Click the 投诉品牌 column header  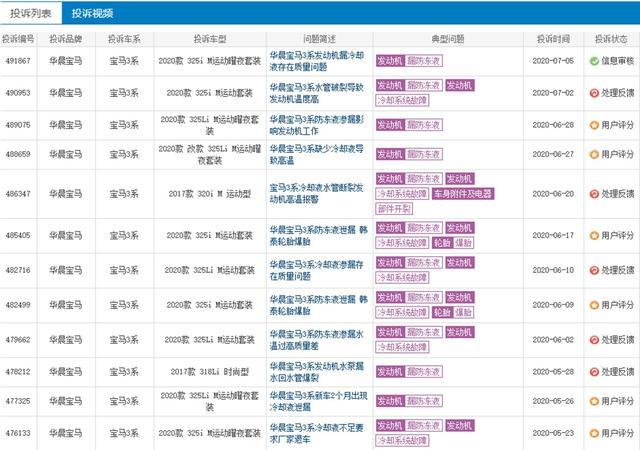tap(66, 39)
